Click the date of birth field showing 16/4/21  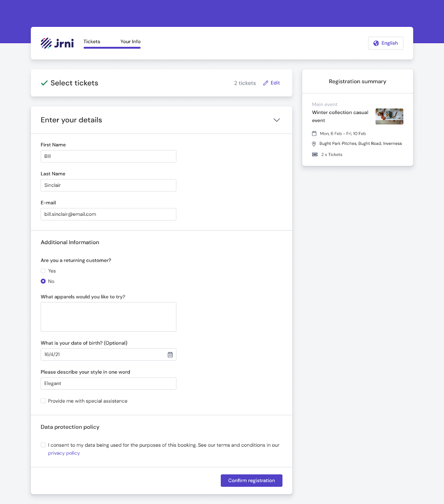coord(108,355)
